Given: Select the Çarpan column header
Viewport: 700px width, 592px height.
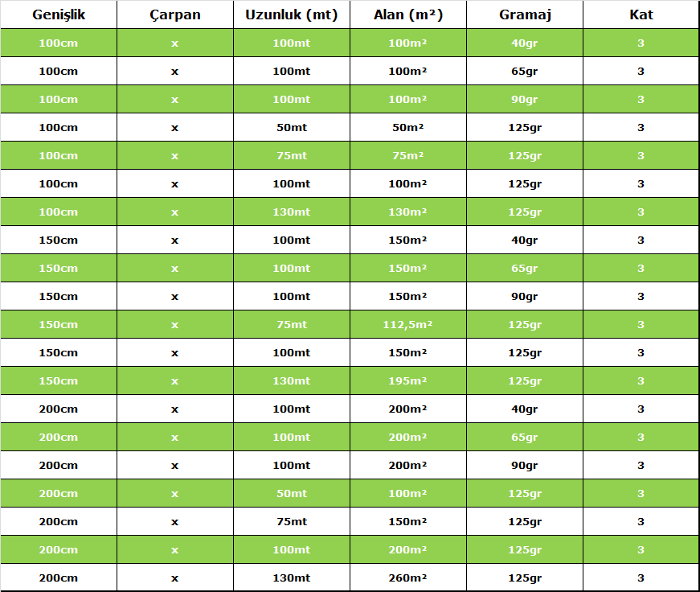Looking at the screenshot, I should click(x=175, y=14).
